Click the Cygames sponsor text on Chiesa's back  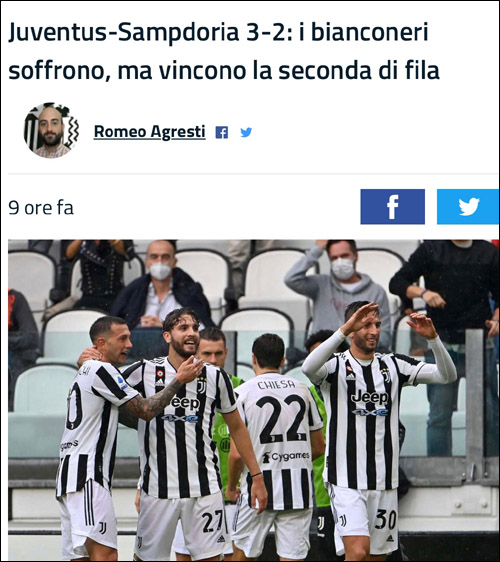click(286, 457)
